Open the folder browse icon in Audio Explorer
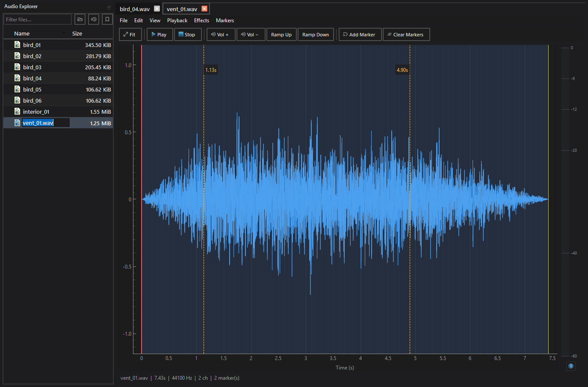The height and width of the screenshot is (387, 588). tap(80, 19)
